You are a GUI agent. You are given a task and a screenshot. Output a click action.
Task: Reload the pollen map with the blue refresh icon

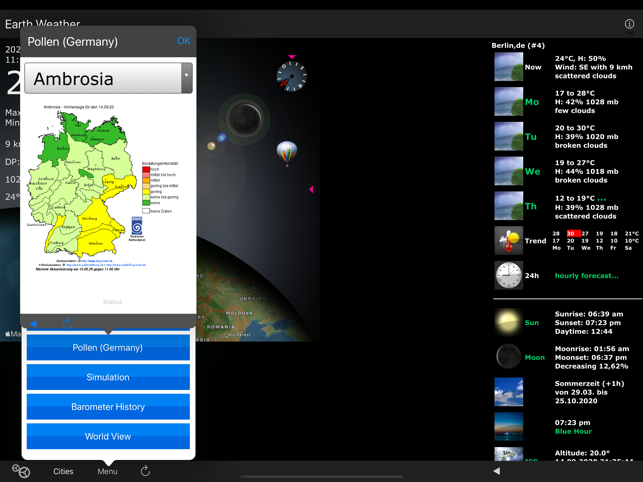click(x=68, y=324)
